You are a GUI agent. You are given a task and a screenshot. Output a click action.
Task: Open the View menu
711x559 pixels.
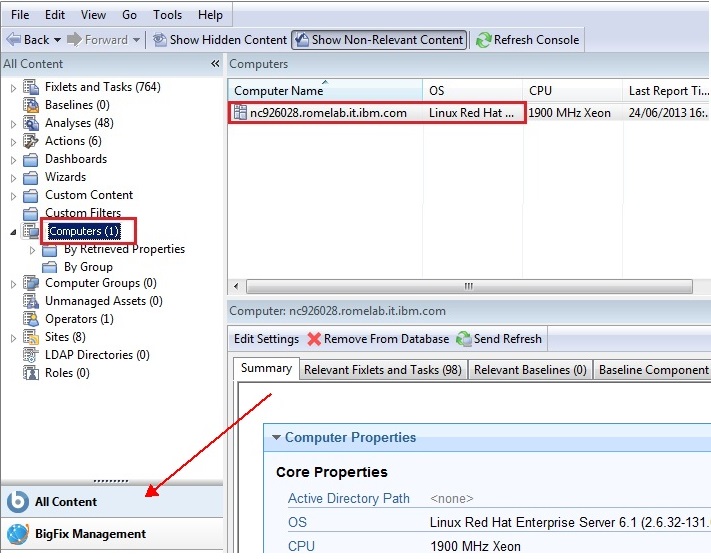pyautogui.click(x=93, y=15)
